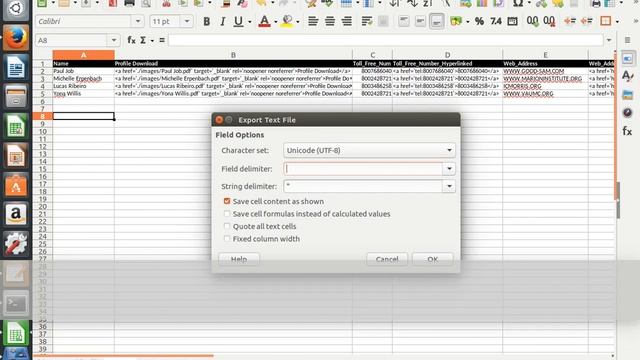This screenshot has width=640, height=360.
Task: Open borders dropdown arrow
Action: click(x=617, y=22)
